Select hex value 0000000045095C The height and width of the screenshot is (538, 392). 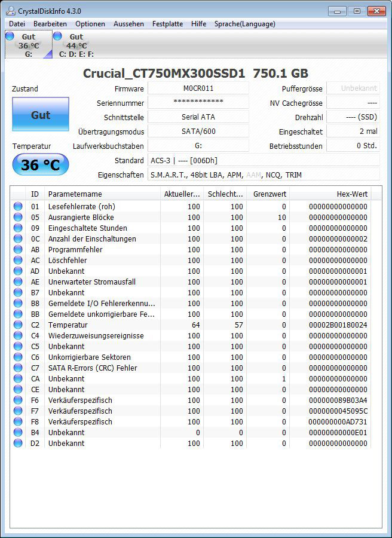point(338,411)
